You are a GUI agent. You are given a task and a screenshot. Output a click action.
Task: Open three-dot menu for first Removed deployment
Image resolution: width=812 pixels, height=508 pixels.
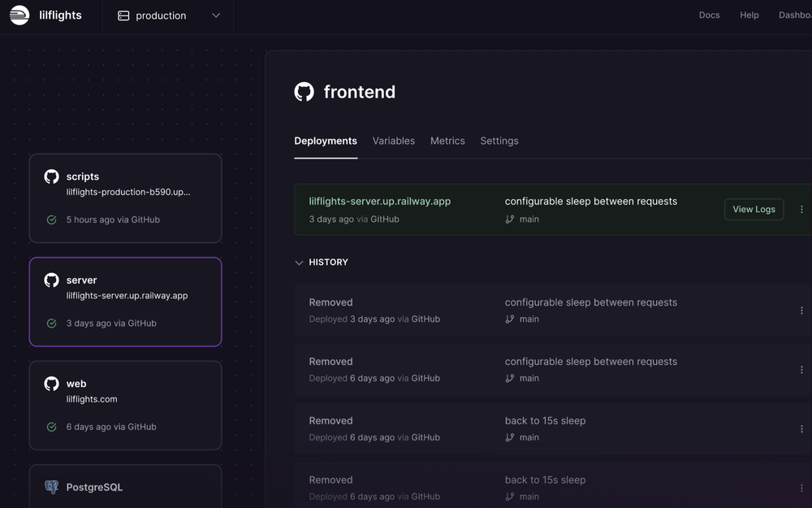[801, 310]
